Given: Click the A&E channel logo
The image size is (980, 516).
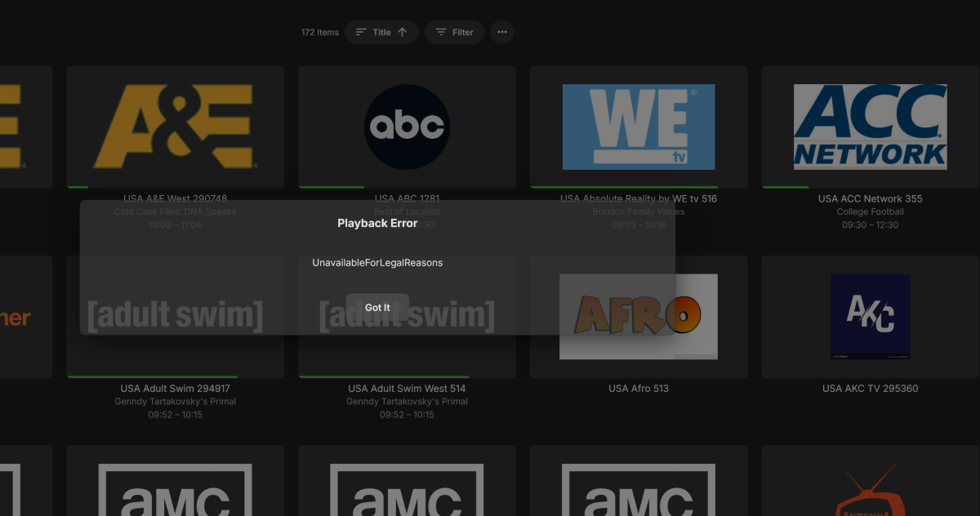Looking at the screenshot, I should click(176, 127).
